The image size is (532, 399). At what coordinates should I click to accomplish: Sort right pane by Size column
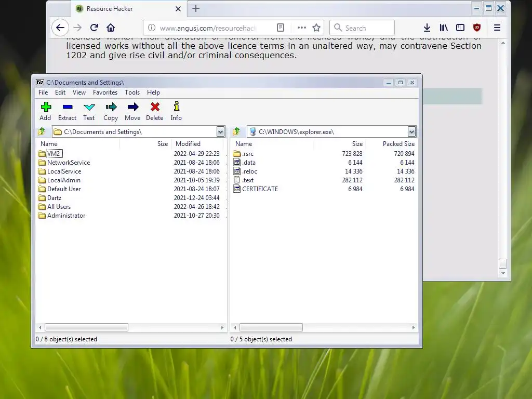340,144
